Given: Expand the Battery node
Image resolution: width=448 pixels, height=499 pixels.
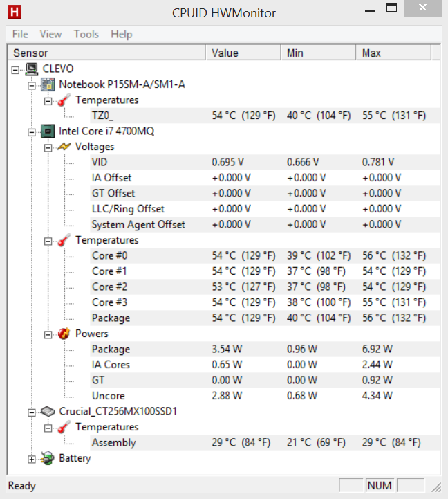Looking at the screenshot, I should tap(32, 460).
